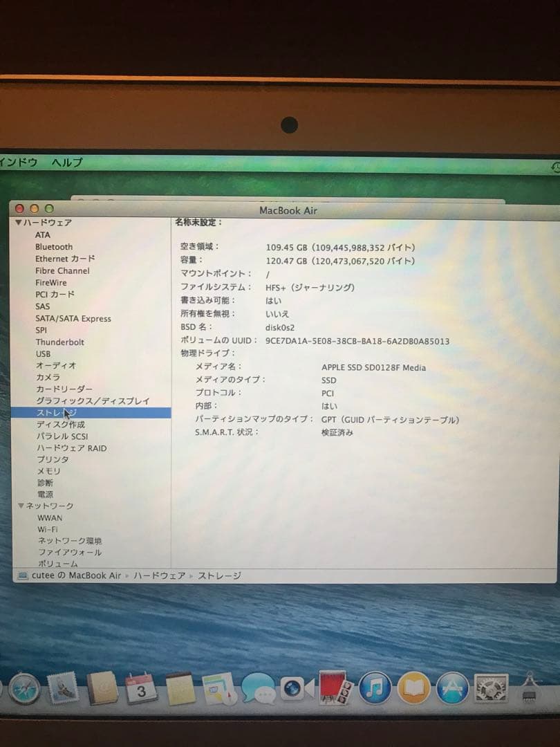Select Wi-Fi under ネットワーク
This screenshot has width=560, height=747.
coord(47,529)
